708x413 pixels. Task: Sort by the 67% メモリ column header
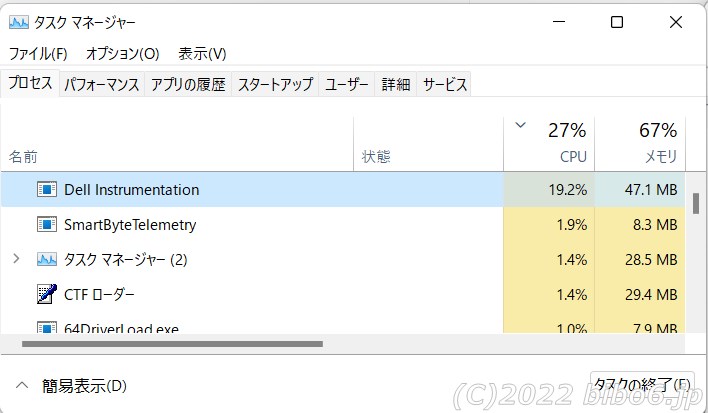pos(640,144)
